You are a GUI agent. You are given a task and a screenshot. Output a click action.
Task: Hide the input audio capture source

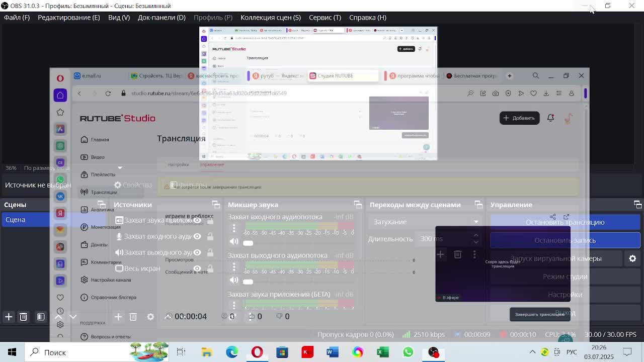coord(197,236)
